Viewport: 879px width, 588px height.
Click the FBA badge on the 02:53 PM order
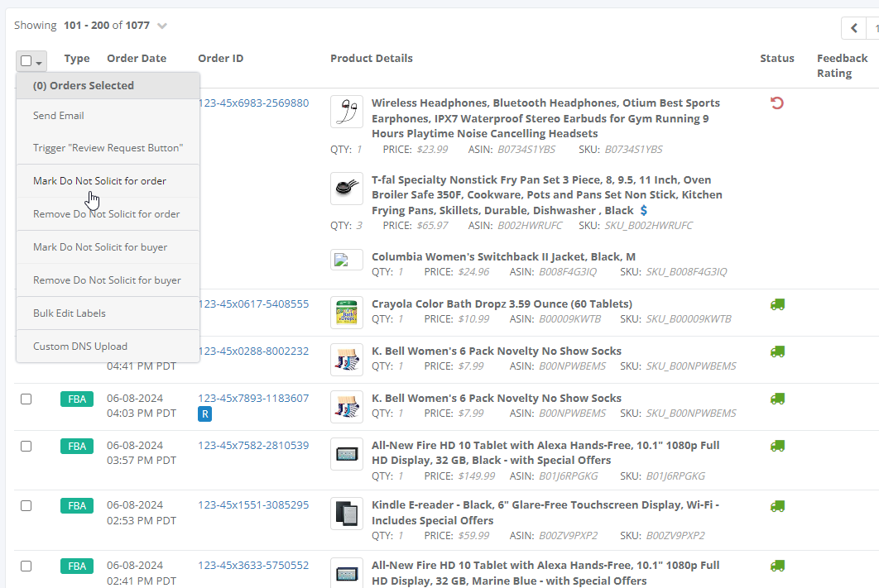76,505
